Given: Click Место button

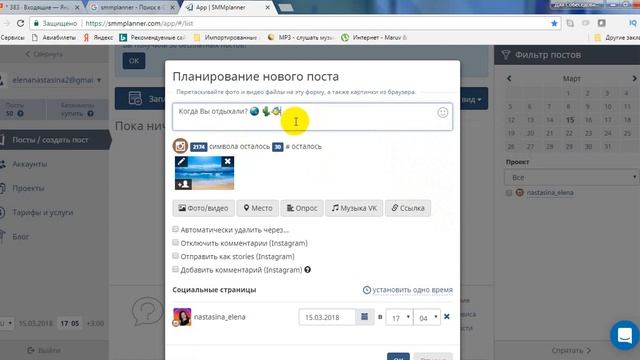Looking at the screenshot, I should click(x=258, y=208).
